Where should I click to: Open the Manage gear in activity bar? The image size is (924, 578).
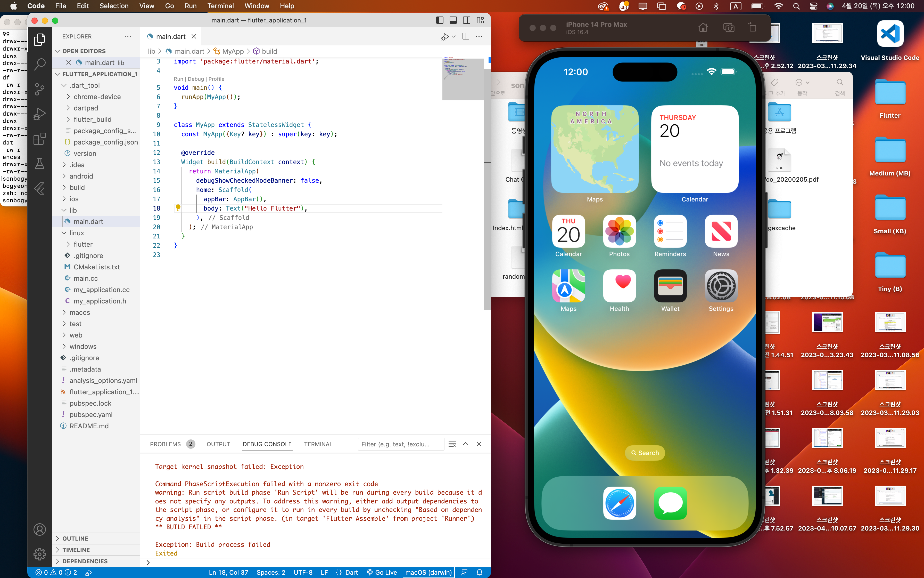pos(40,554)
